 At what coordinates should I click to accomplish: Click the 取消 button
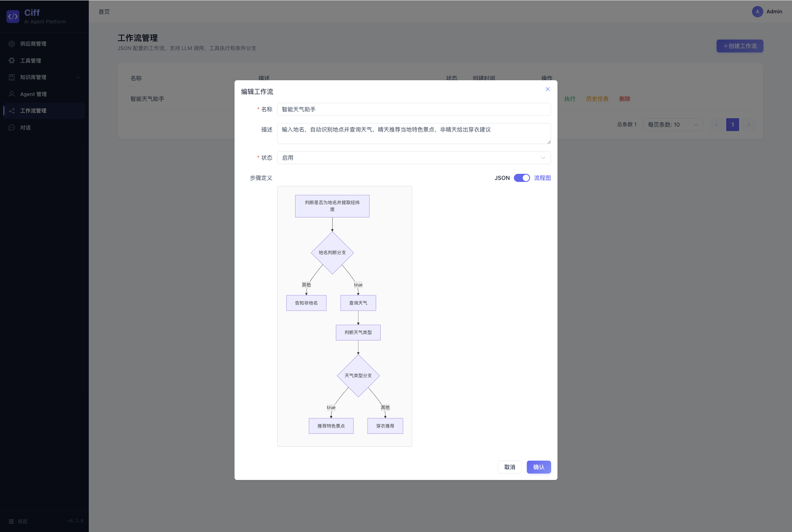coord(510,467)
